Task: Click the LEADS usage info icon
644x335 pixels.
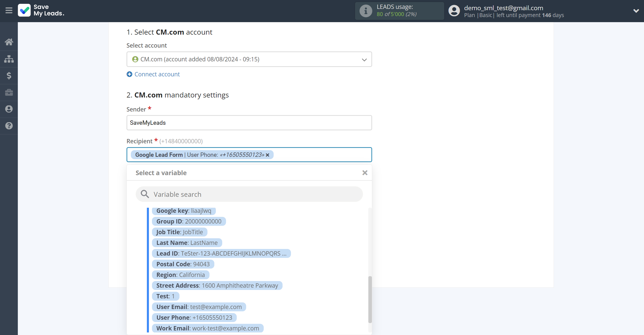Action: point(366,11)
